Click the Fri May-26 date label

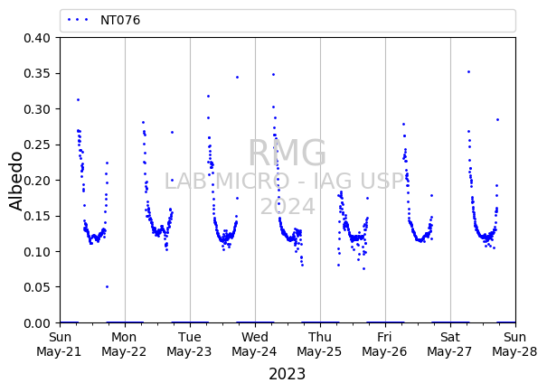tap(384, 344)
